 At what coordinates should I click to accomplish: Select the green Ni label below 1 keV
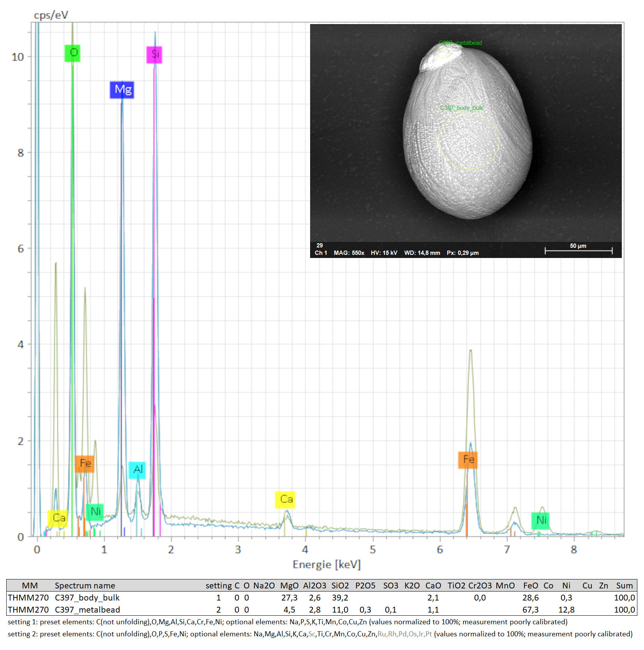coord(95,512)
